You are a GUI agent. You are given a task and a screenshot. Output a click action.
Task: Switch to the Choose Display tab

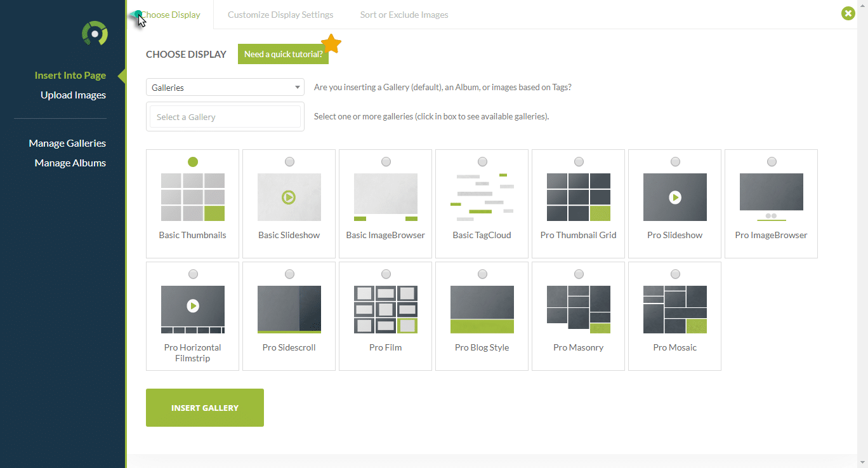170,15
